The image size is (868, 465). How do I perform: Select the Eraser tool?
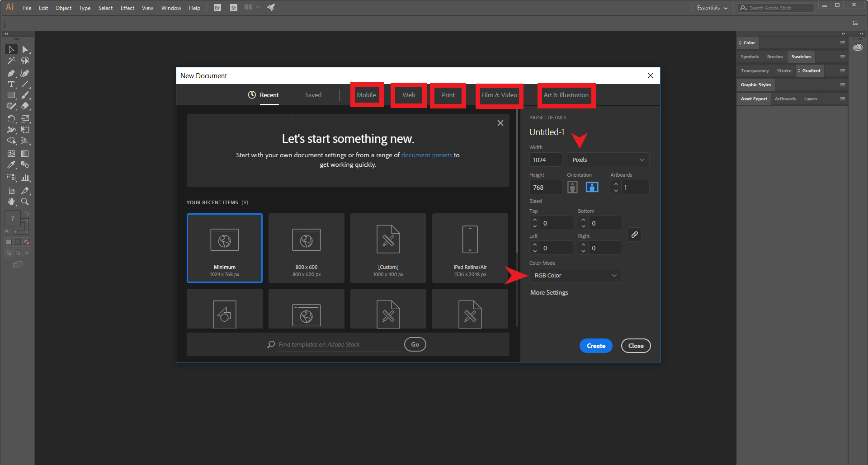[25, 106]
